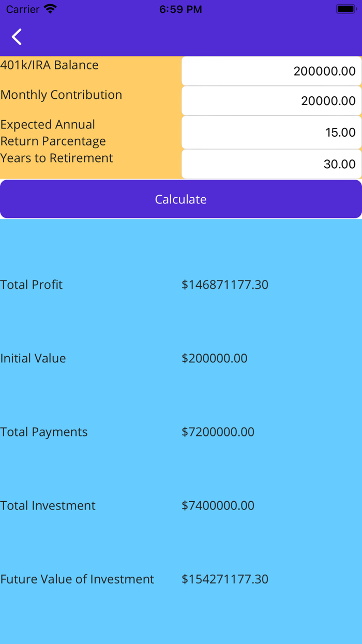Tap the Years to Retirement label
Viewport: 362px width, 644px height.
(57, 158)
